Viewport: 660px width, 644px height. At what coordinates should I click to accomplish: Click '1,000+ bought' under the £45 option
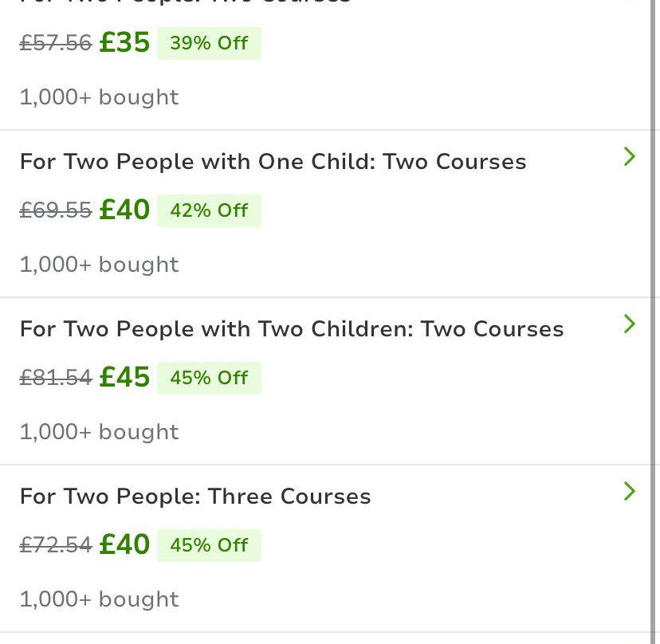100,432
